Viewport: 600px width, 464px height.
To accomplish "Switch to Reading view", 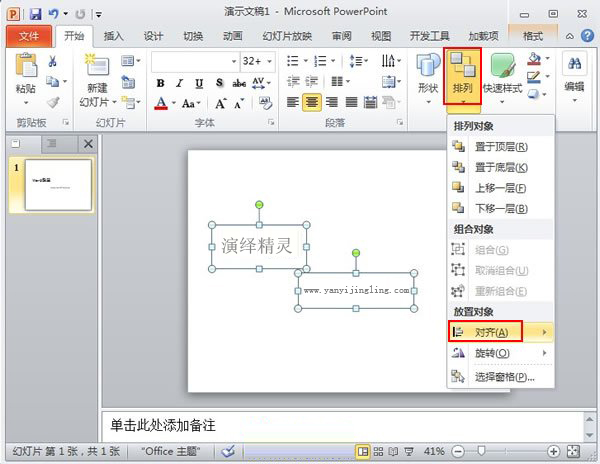I will 393,452.
